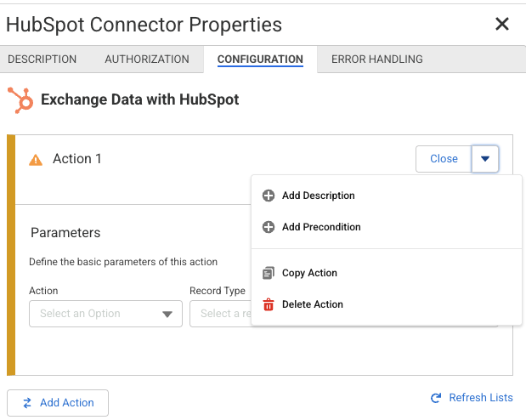526x420 pixels.
Task: Choose Delete Action from the menu
Action: (x=313, y=304)
